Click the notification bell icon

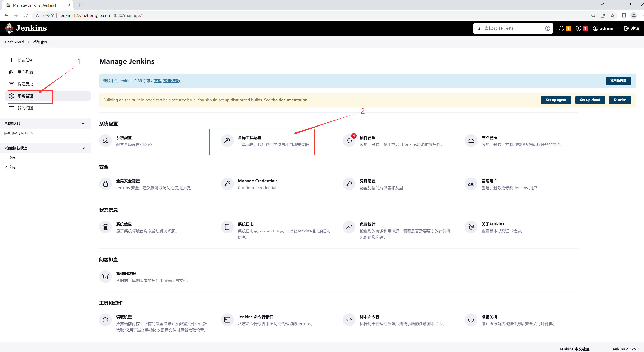(561, 28)
